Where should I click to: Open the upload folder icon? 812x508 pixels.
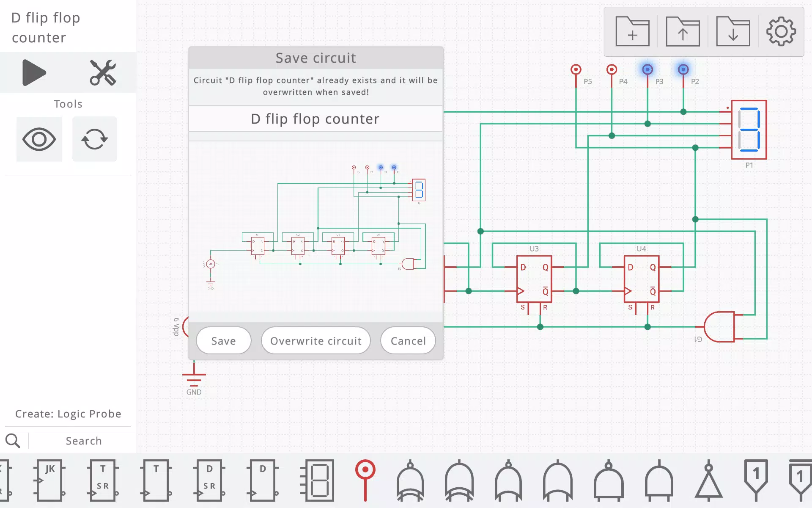tap(683, 31)
